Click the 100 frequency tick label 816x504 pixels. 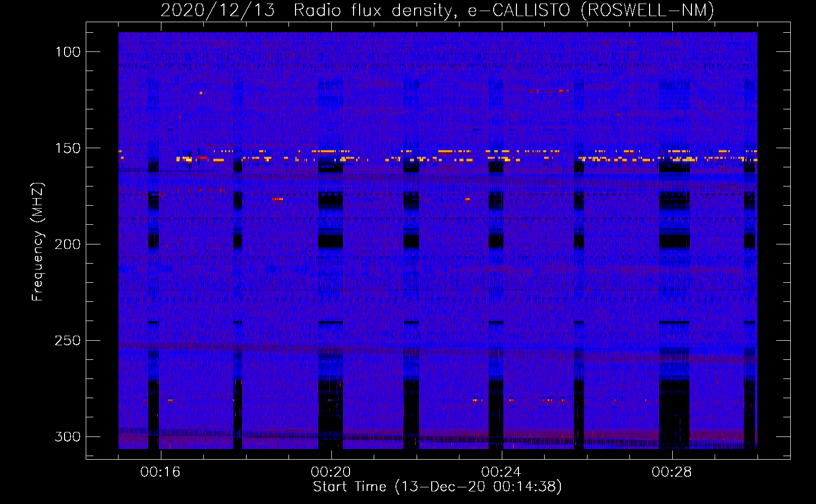coord(67,52)
